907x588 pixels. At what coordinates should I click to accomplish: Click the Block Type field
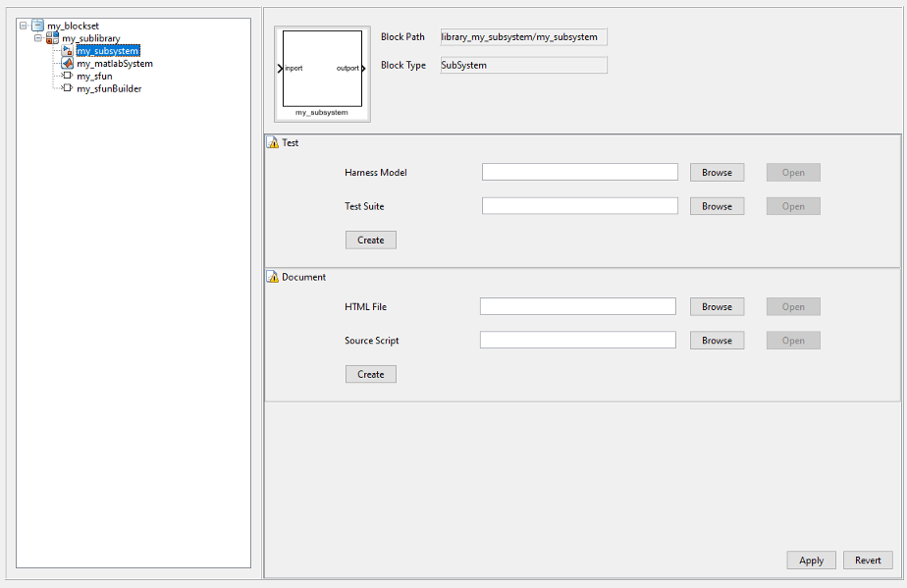523,65
